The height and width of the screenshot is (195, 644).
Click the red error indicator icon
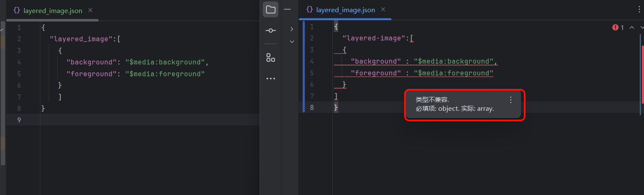click(615, 28)
